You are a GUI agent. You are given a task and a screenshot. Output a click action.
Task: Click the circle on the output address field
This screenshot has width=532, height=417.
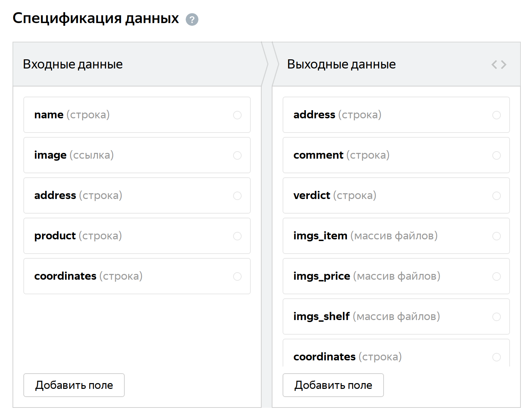point(496,115)
